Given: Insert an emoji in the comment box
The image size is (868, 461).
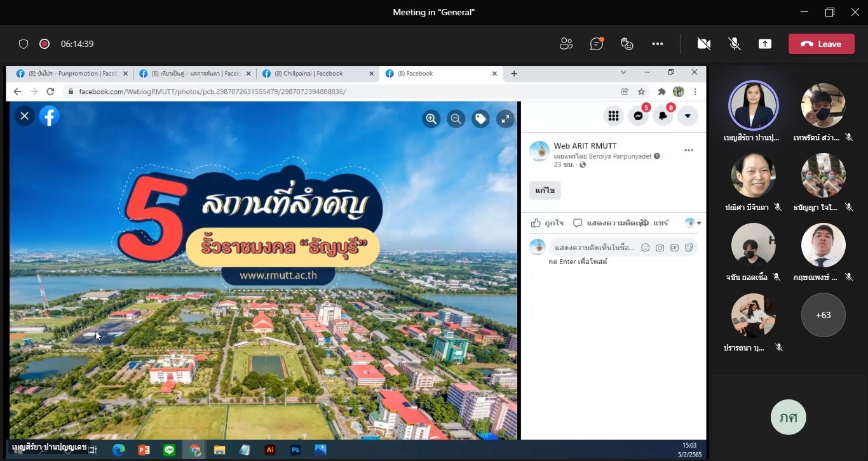Looking at the screenshot, I should [x=645, y=248].
